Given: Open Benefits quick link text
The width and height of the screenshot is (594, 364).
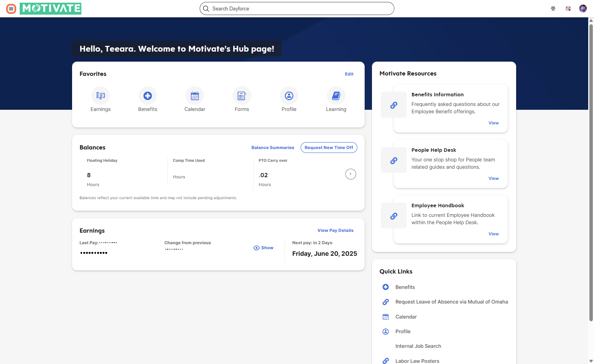Looking at the screenshot, I should (x=405, y=287).
